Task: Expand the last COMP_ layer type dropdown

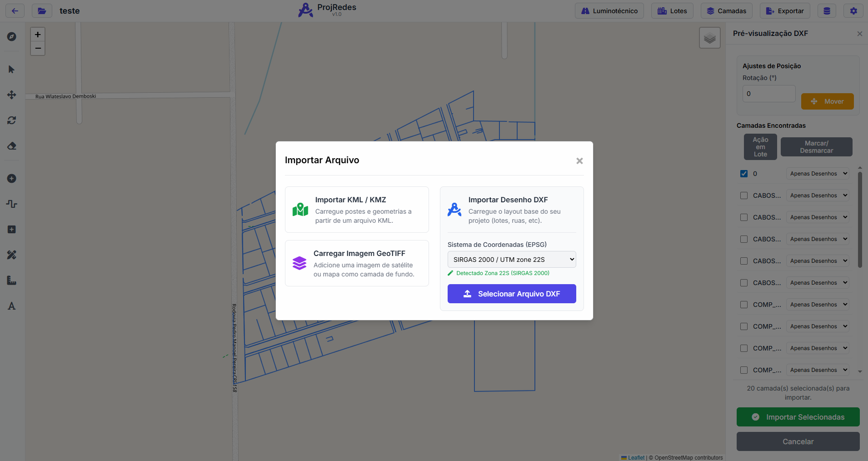Action: point(818,370)
